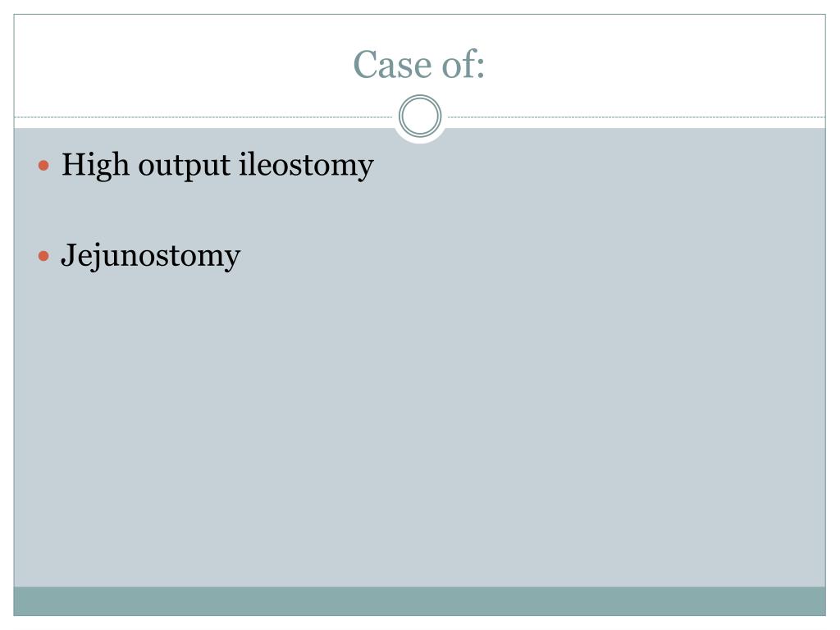Select the orange bullet before Jejunostomy

point(44,256)
